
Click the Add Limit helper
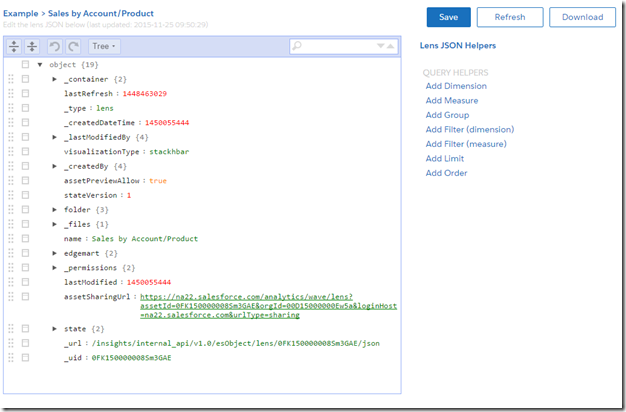pyautogui.click(x=445, y=158)
